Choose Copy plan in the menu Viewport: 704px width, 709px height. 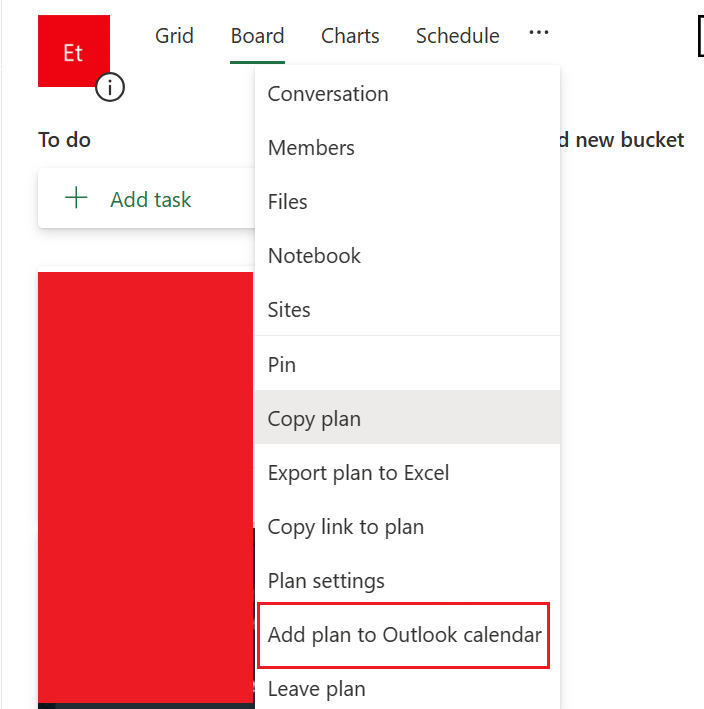click(x=407, y=418)
